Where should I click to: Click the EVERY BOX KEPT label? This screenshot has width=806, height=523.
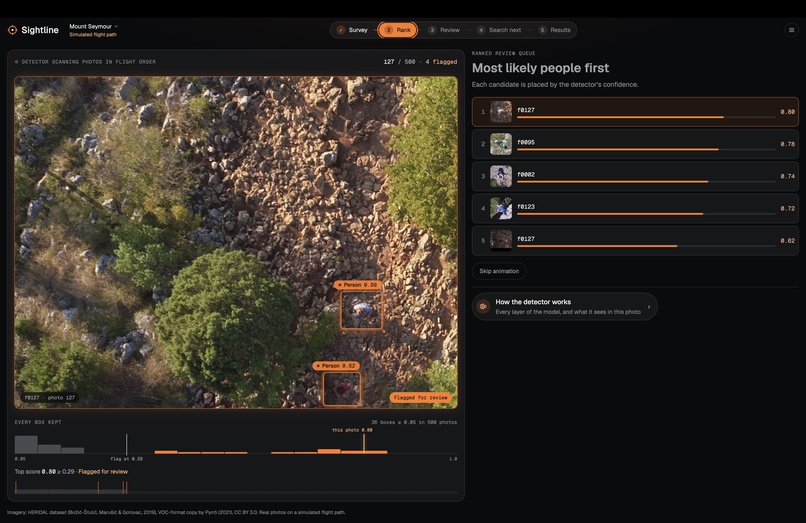(38, 422)
